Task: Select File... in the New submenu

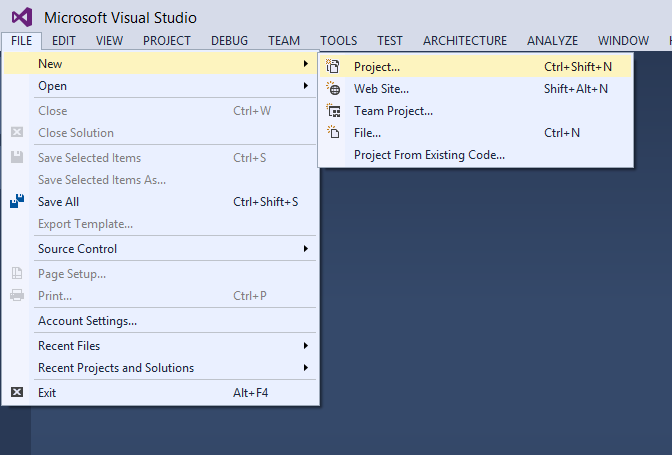Action: [476, 133]
